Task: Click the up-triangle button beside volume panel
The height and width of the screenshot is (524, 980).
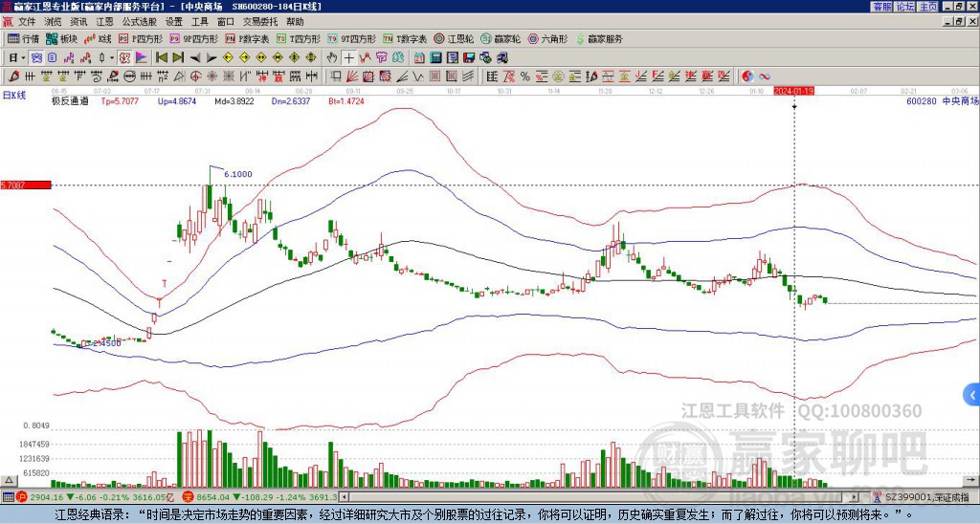Action: [9, 480]
